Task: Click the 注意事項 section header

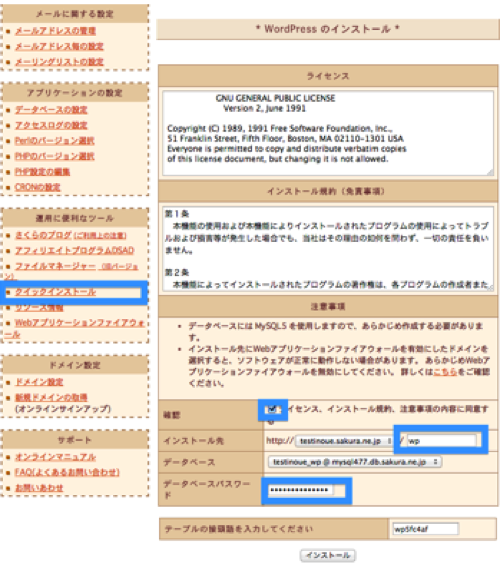Action: point(328,307)
